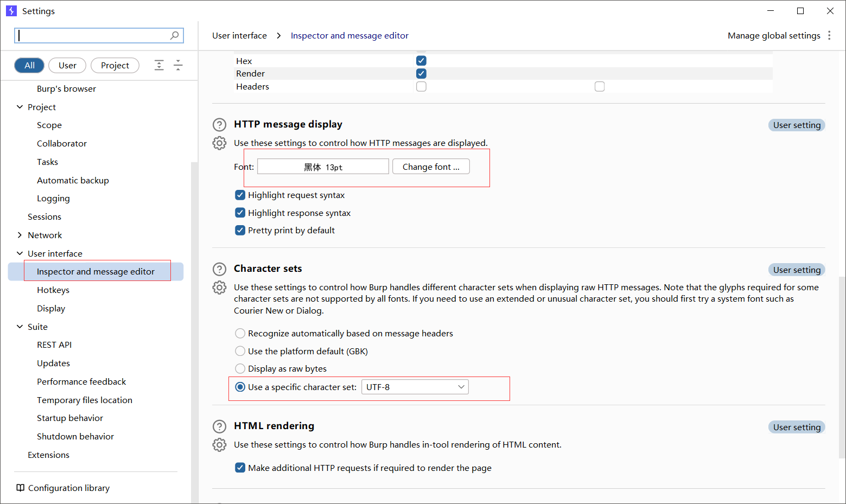Focus the settings search field
Image resolution: width=846 pixels, height=504 pixels.
pos(93,35)
